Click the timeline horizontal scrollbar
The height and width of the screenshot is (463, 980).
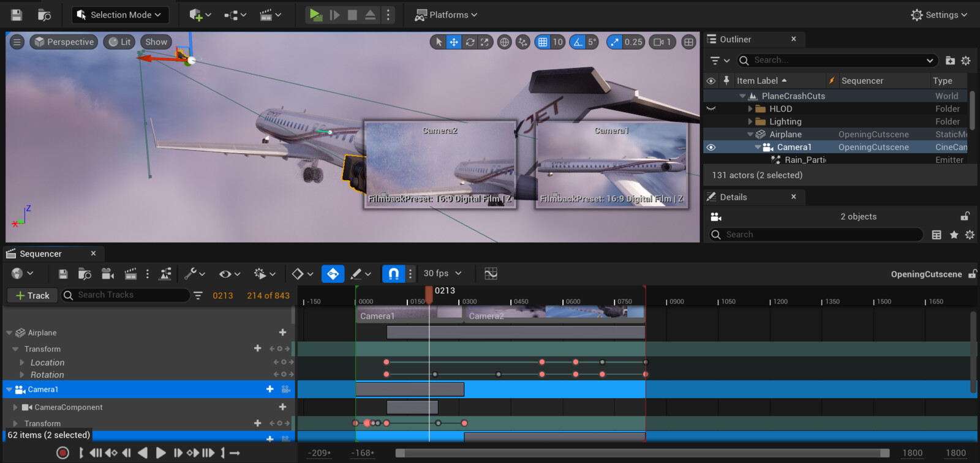click(643, 453)
